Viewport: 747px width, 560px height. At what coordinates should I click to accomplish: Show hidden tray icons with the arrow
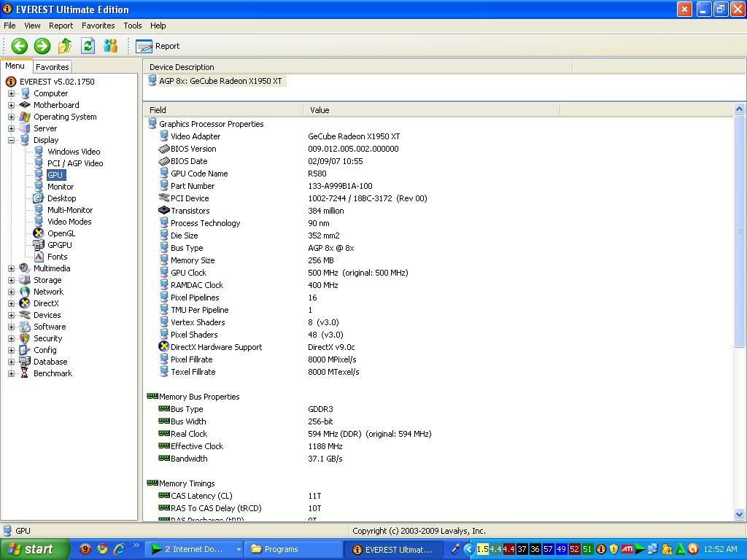pyautogui.click(x=469, y=550)
